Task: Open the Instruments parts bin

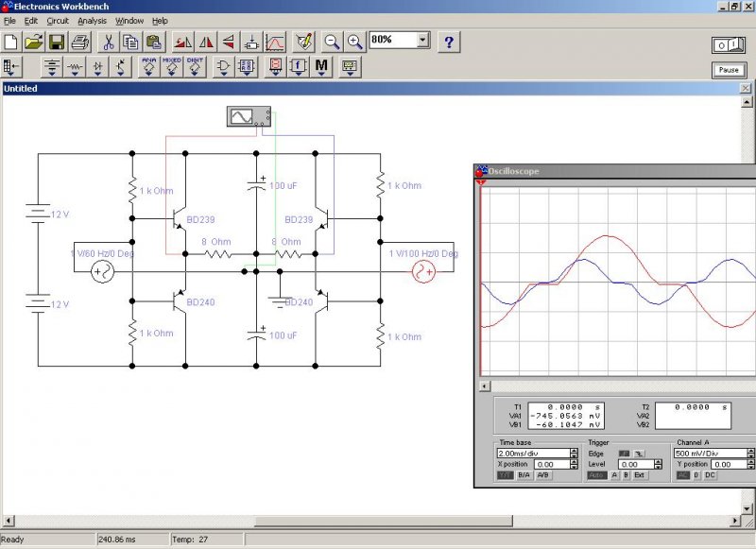Action: tap(350, 66)
